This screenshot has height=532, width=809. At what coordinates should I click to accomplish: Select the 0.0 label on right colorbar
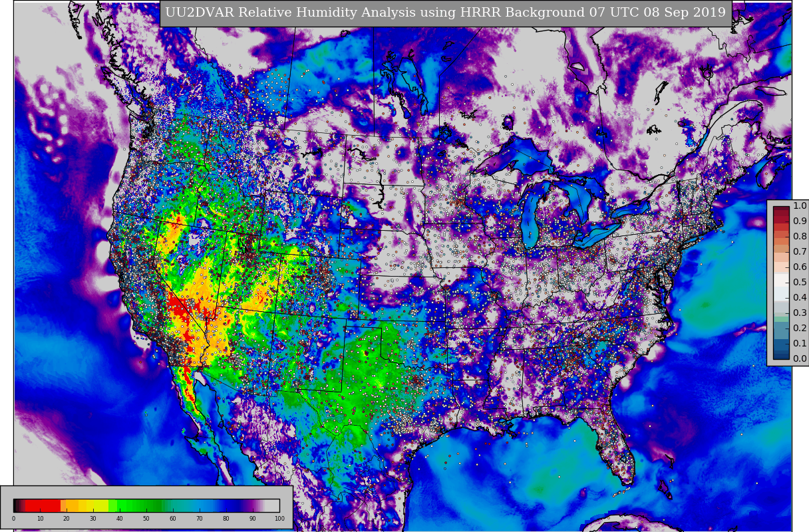tap(800, 359)
